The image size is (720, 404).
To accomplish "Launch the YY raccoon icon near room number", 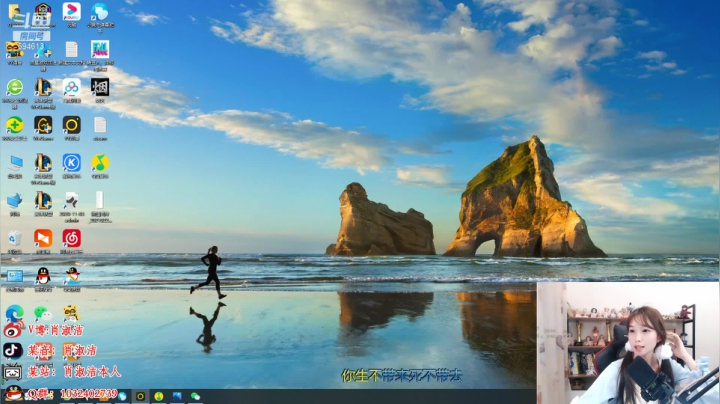I will [14, 50].
